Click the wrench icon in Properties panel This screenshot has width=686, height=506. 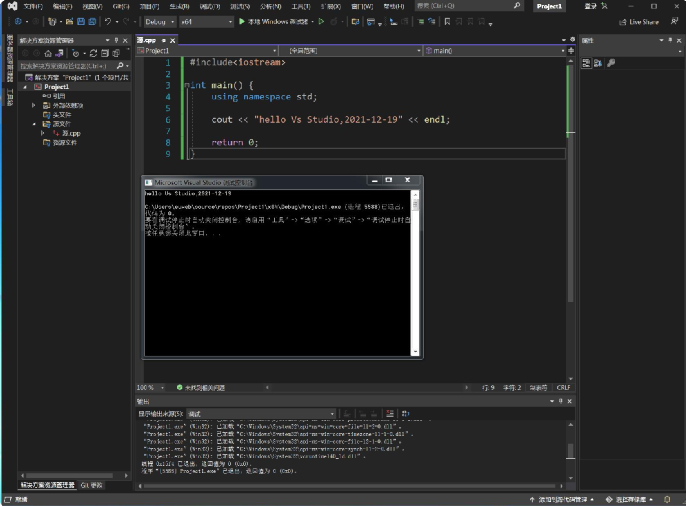click(x=610, y=63)
